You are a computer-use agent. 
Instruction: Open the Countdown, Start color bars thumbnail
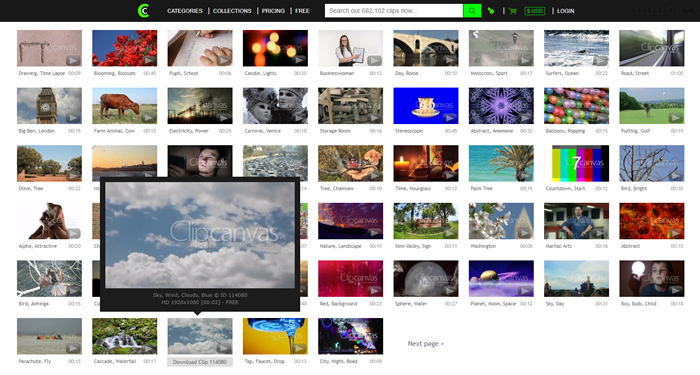click(x=576, y=163)
